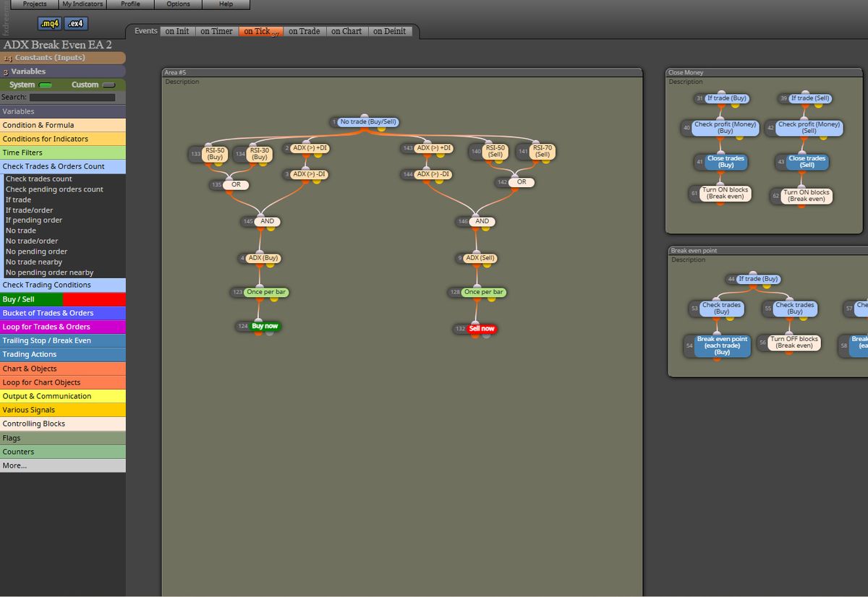Select the Close trades (Buy) block
Screen dimensions: 868x597
tap(726, 161)
